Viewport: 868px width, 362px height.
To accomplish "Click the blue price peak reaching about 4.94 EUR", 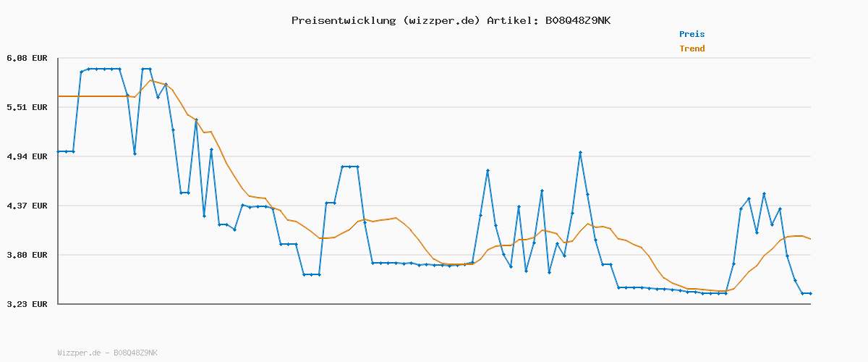I will point(580,153).
